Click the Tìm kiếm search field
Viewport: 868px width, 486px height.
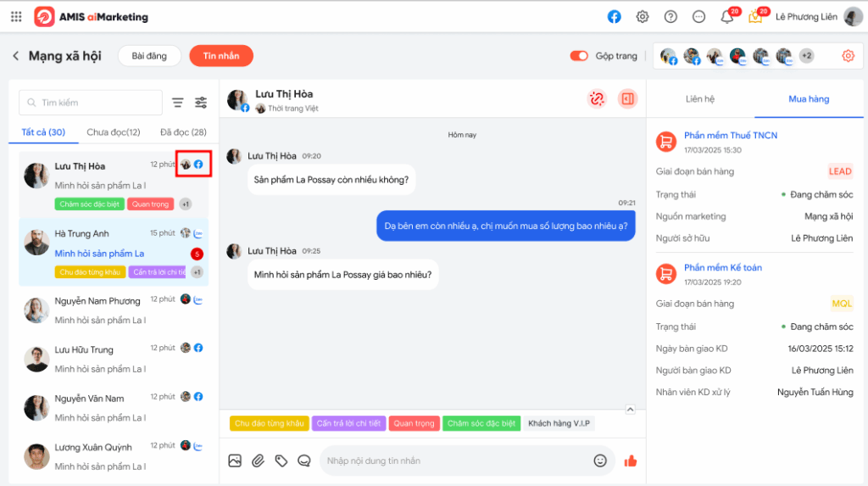[x=91, y=103]
